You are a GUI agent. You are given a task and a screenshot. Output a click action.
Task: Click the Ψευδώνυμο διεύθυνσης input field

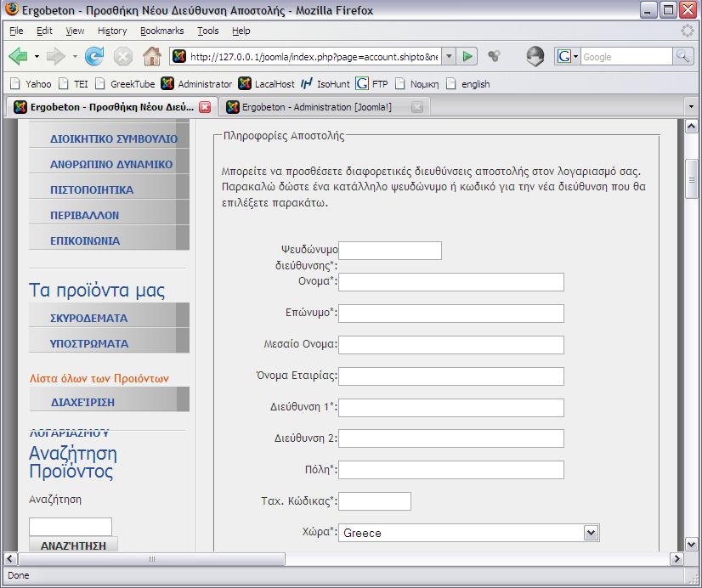pos(390,251)
